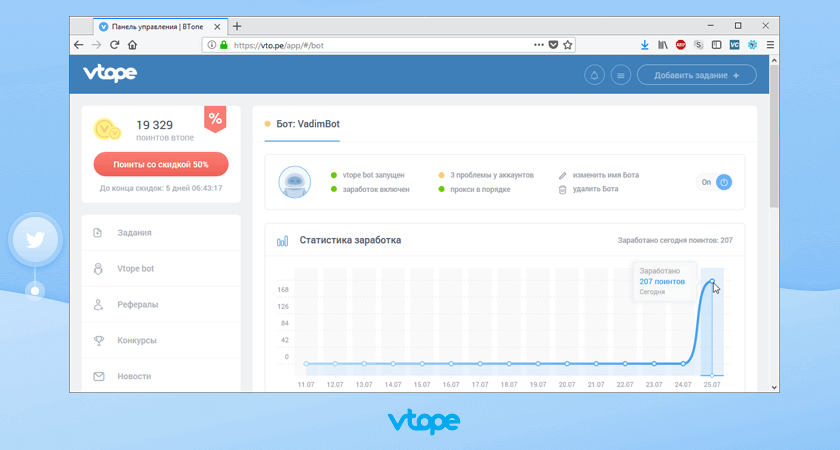
Task: Click the site information icon in the address bar
Action: pyautogui.click(x=212, y=45)
